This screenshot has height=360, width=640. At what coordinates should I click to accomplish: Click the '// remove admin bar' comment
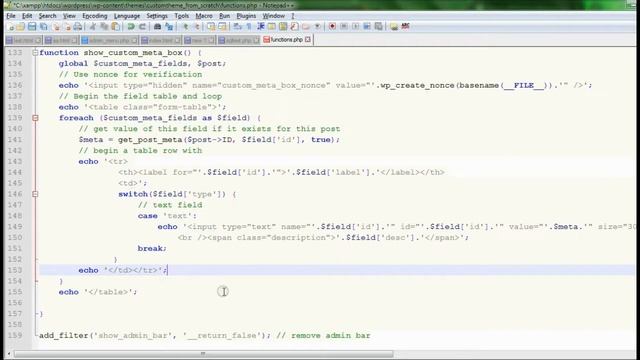click(323, 336)
